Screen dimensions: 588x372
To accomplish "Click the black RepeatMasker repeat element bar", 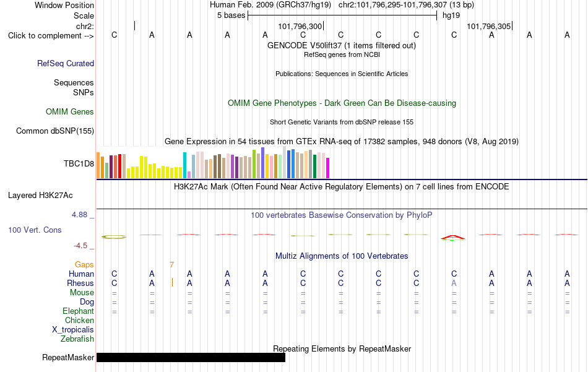I will tap(191, 357).
